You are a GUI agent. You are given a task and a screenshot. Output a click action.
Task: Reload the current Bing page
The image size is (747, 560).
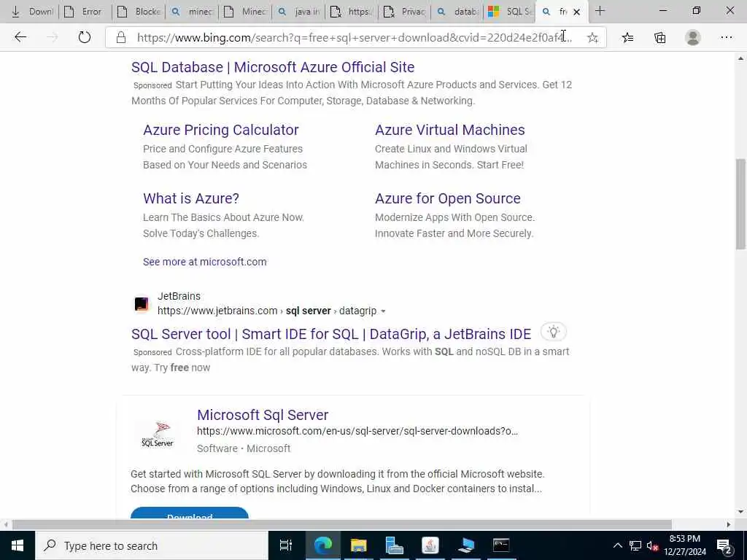[85, 37]
